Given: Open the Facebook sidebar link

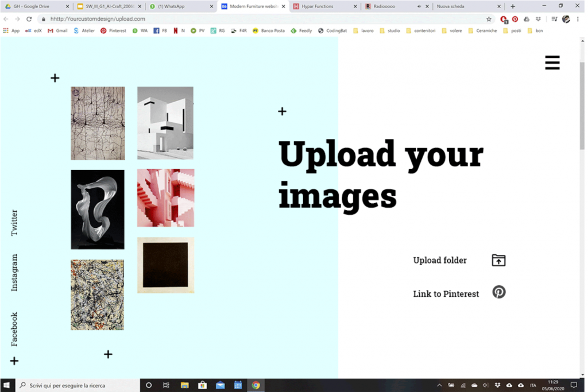Looking at the screenshot, I should point(14,329).
